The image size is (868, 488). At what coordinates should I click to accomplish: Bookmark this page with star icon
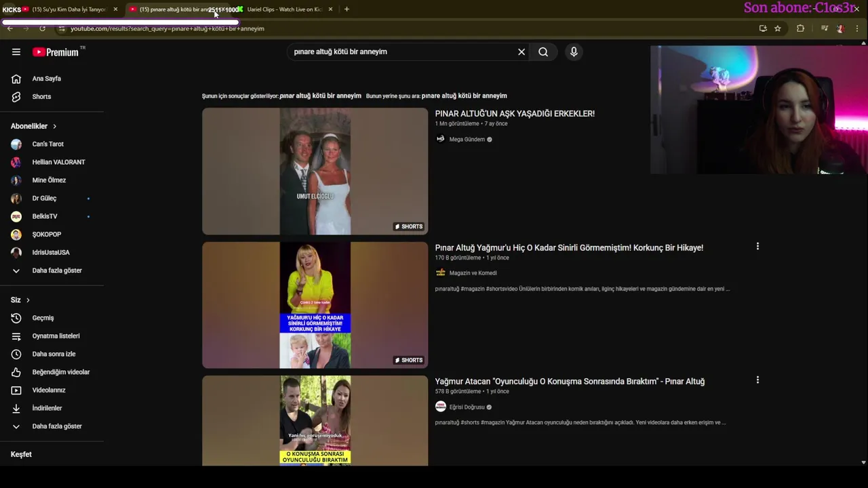coord(778,28)
